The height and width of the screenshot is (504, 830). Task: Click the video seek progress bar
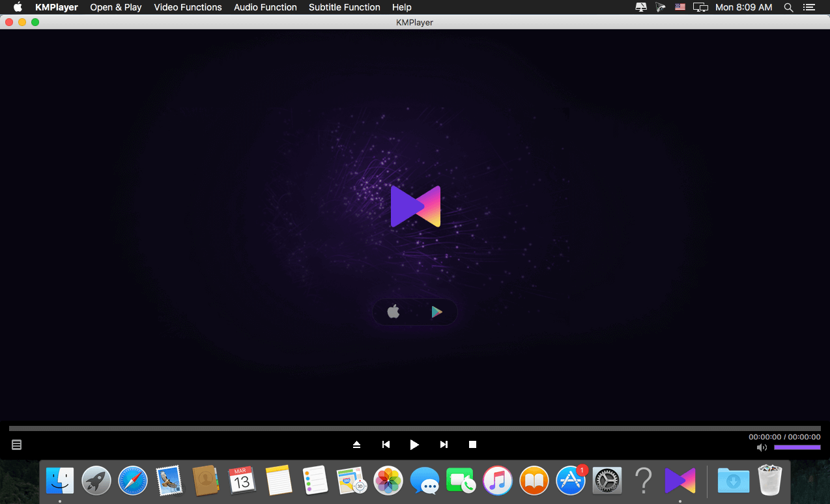[414, 428]
